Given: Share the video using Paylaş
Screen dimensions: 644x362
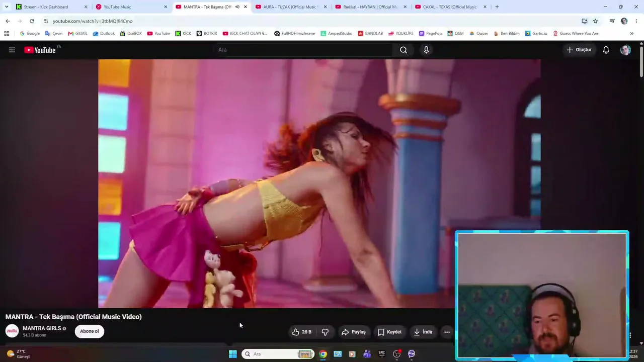Looking at the screenshot, I should coord(354,332).
